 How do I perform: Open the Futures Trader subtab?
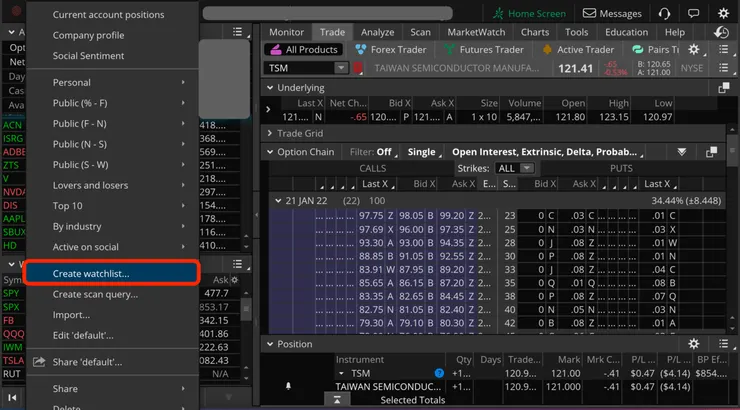click(x=484, y=50)
